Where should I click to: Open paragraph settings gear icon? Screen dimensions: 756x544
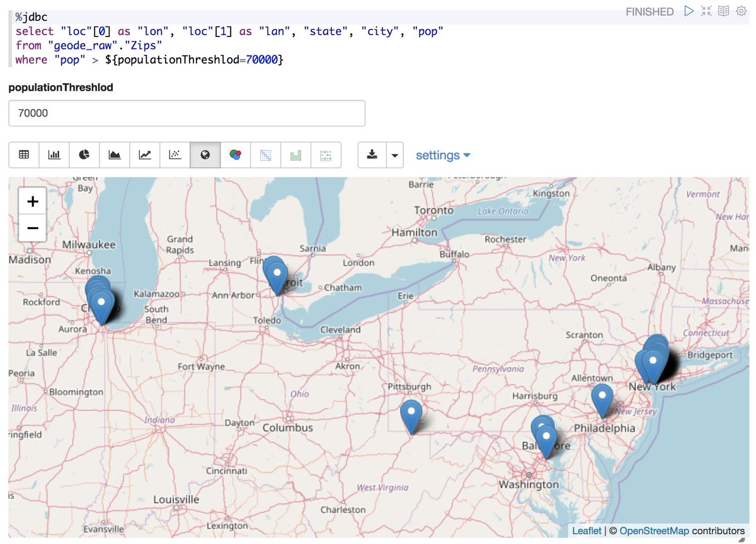(741, 11)
